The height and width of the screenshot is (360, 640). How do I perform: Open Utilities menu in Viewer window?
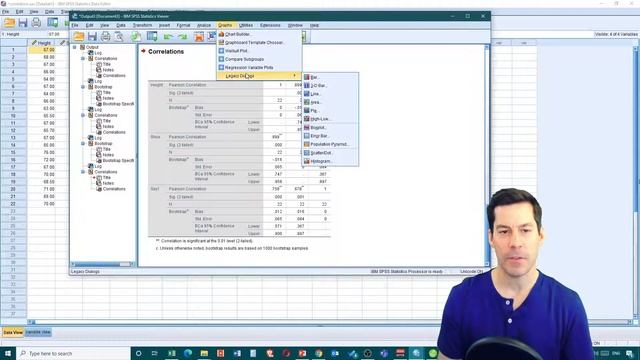(246, 25)
